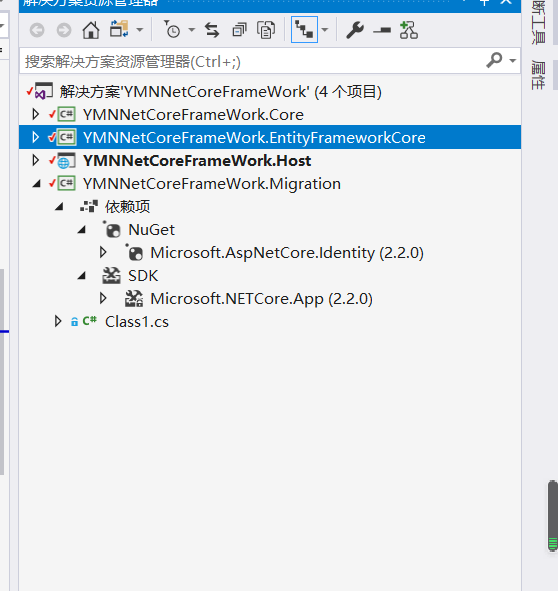Collapse all nodes in Solution Explorer
This screenshot has width=558, height=591.
(239, 30)
